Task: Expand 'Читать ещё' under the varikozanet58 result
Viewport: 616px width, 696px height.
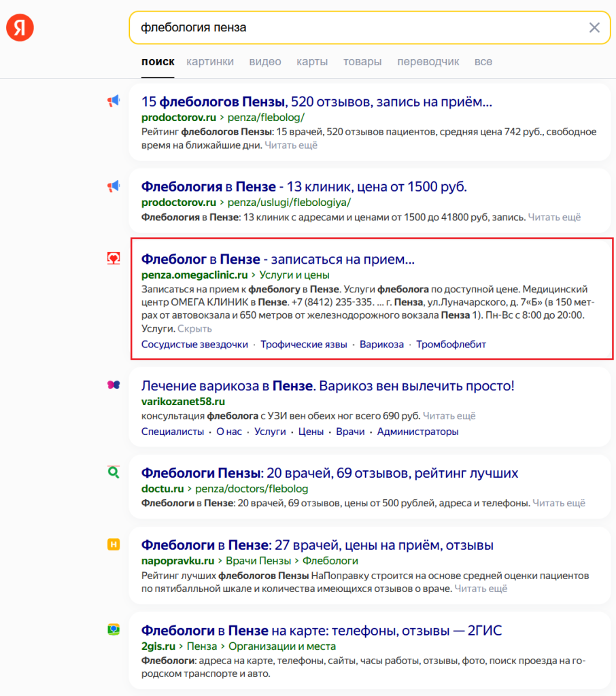Action: [449, 416]
